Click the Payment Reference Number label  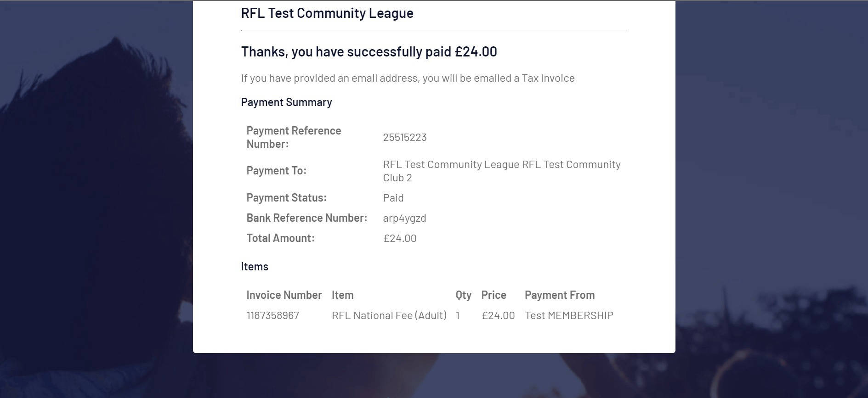(x=294, y=137)
